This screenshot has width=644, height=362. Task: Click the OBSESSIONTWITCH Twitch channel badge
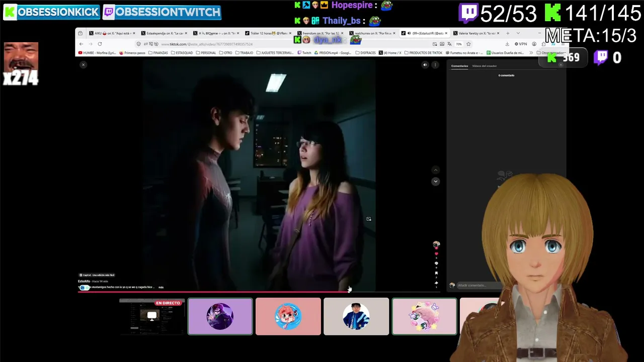(x=162, y=12)
